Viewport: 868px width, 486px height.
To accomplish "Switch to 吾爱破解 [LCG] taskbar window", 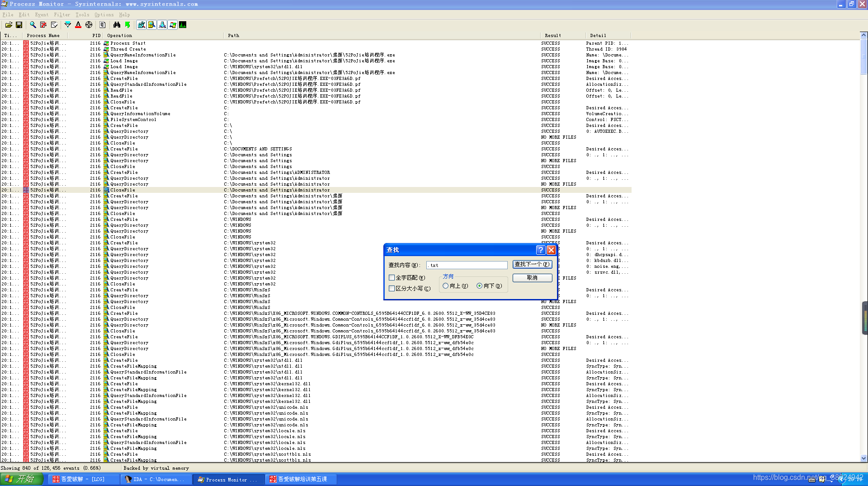I will pos(83,479).
